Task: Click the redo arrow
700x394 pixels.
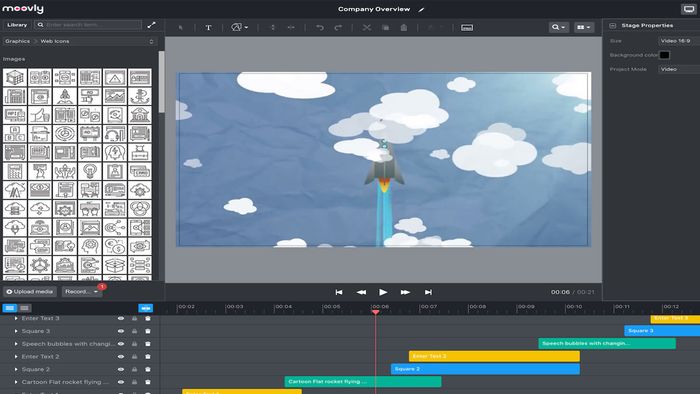Action: pos(338,28)
